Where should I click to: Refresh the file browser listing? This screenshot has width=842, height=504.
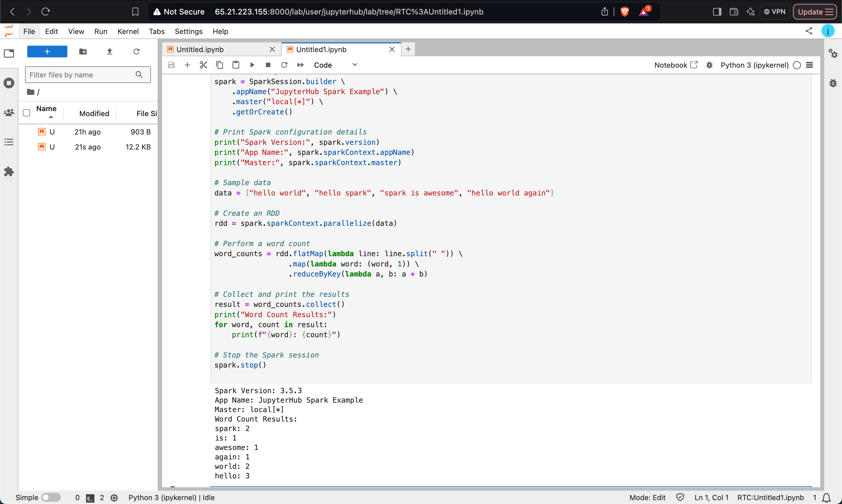136,52
